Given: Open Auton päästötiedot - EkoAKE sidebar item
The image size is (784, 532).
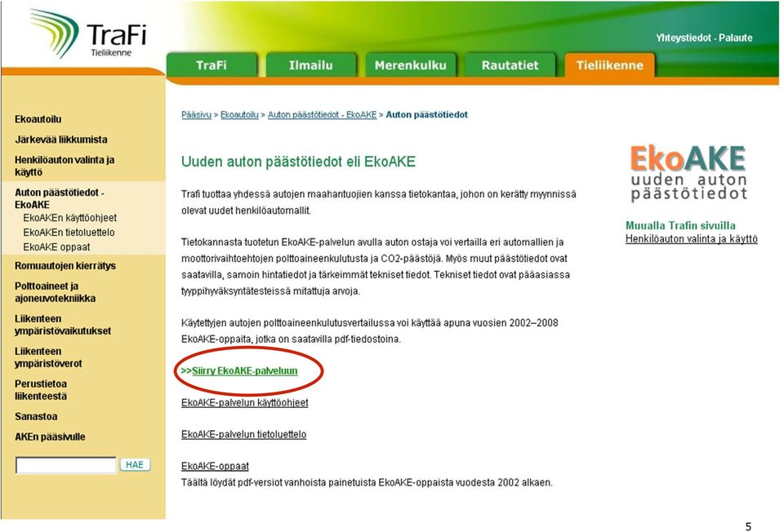Looking at the screenshot, I should (x=60, y=198).
